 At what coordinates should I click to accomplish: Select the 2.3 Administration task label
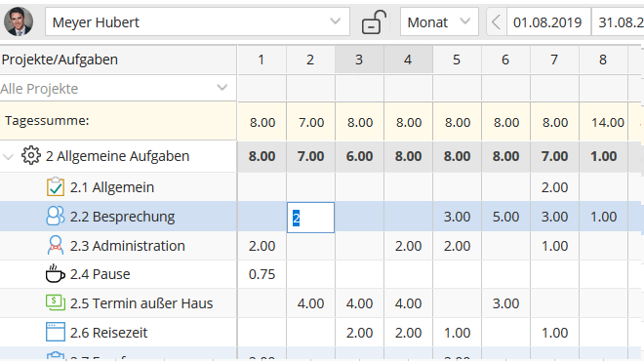pos(127,246)
